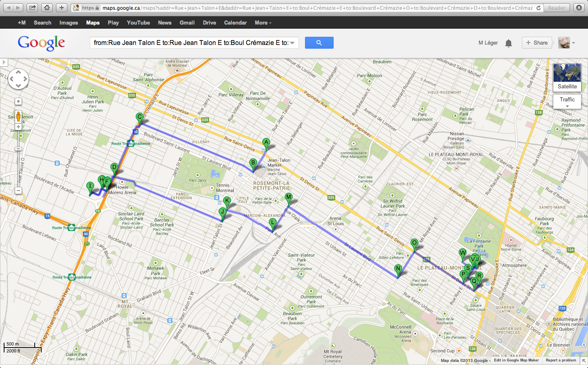Click the Howie Morenz Arena label
The width and height of the screenshot is (588, 368).
122,190
